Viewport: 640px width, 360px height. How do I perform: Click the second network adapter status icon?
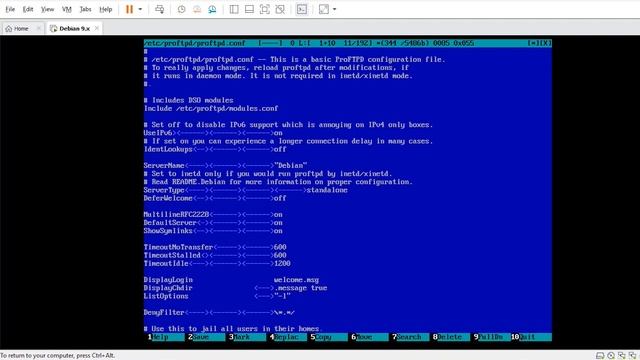pos(632,356)
